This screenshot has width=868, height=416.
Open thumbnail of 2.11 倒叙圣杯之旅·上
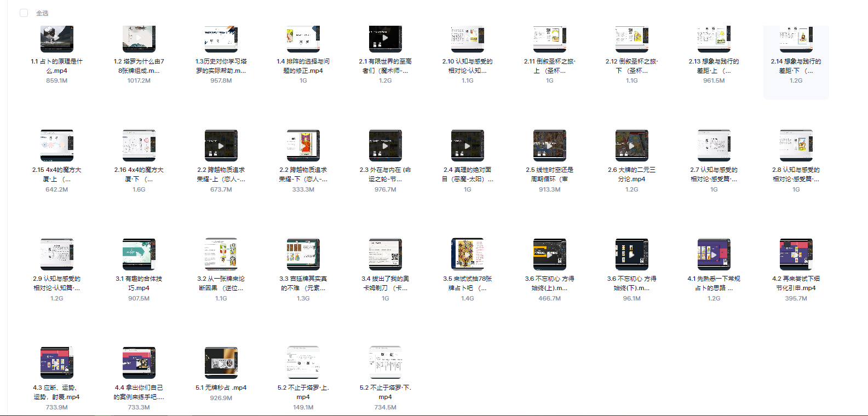click(550, 39)
